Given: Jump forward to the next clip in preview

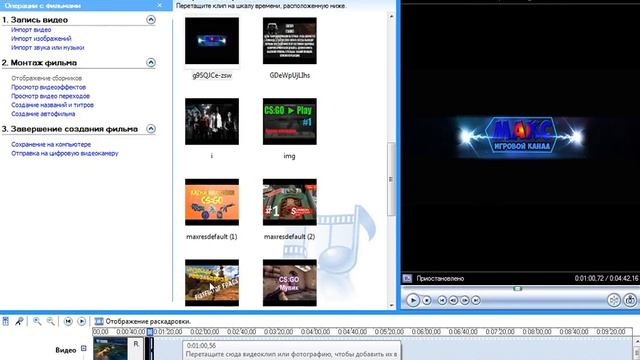Looking at the screenshot, I should [x=476, y=300].
